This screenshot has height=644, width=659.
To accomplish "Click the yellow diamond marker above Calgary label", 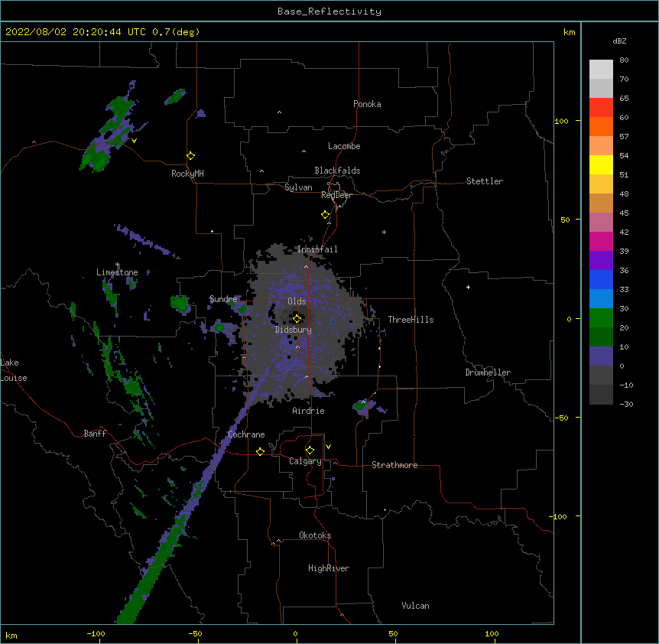I will tap(310, 450).
